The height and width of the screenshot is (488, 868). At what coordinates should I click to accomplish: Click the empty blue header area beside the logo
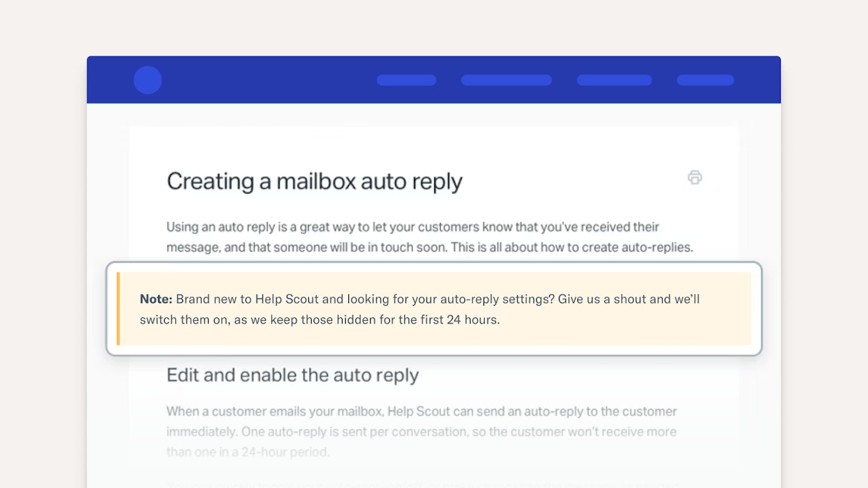click(x=262, y=80)
